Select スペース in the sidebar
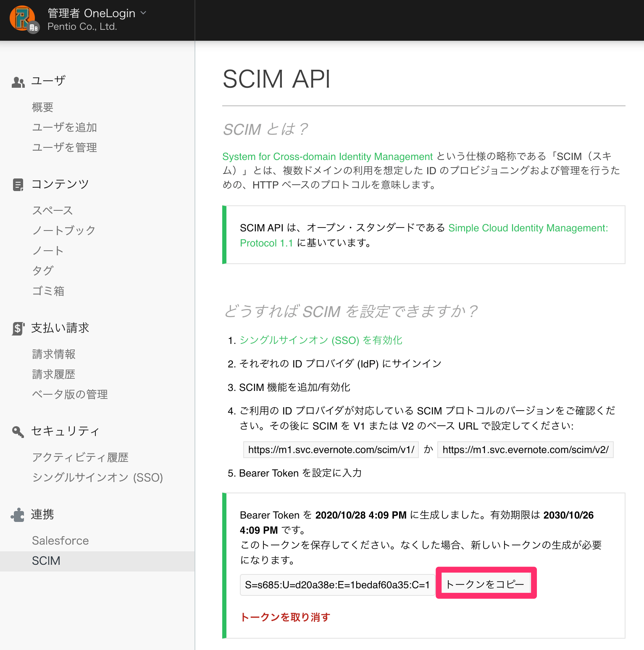644x650 pixels. [x=53, y=210]
